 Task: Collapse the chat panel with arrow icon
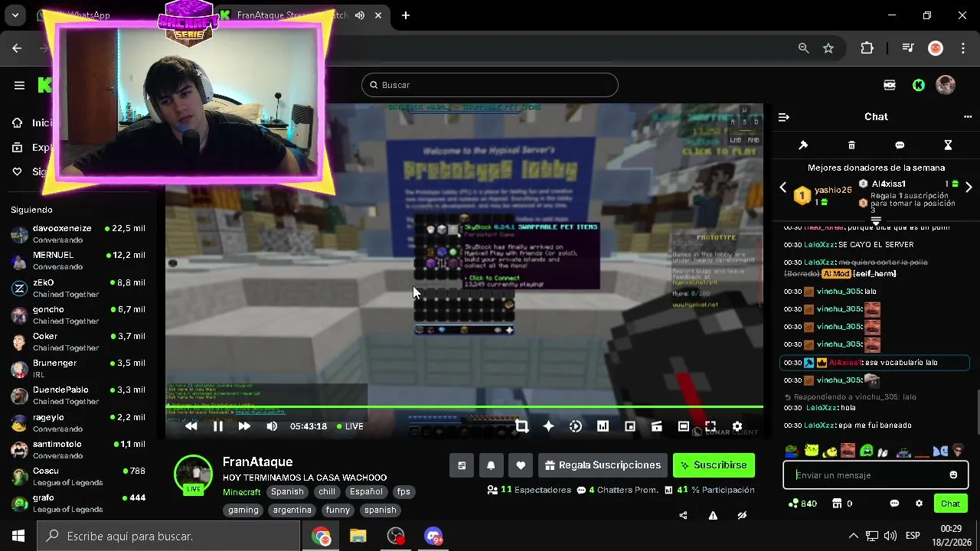[783, 117]
